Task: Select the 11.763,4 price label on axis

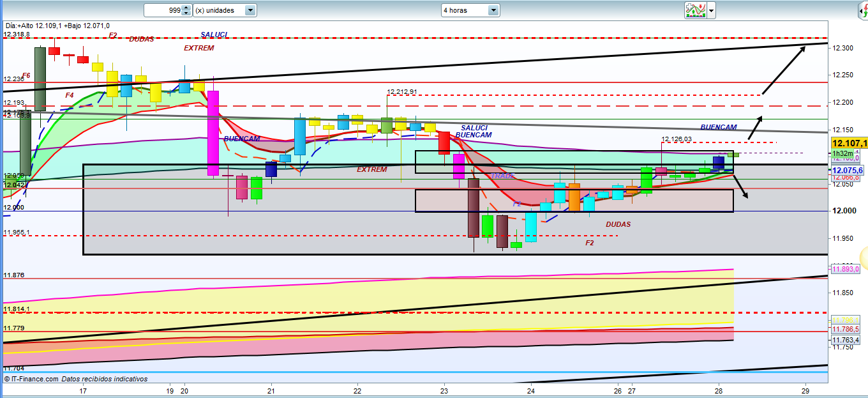Action: tap(846, 340)
